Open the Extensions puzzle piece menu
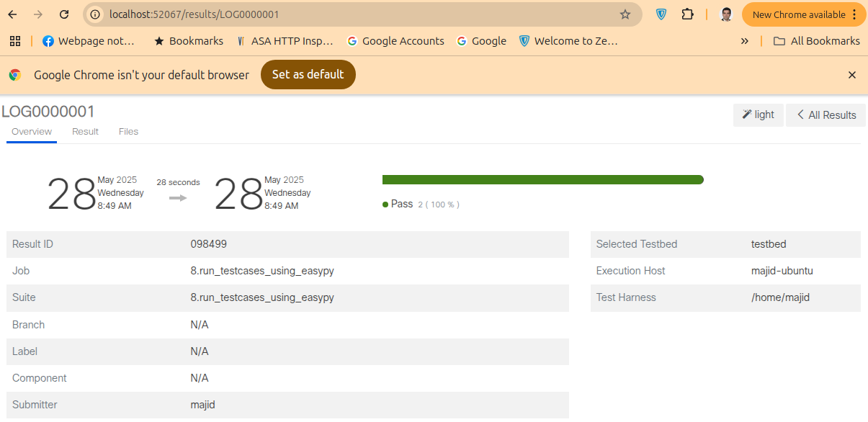 (x=687, y=14)
